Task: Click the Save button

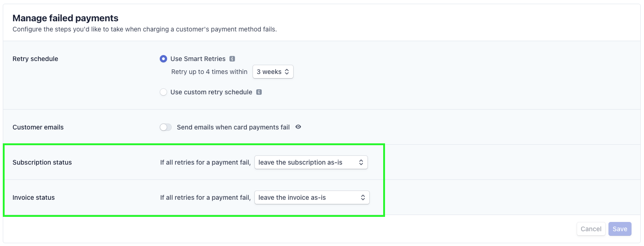Action: [620, 229]
